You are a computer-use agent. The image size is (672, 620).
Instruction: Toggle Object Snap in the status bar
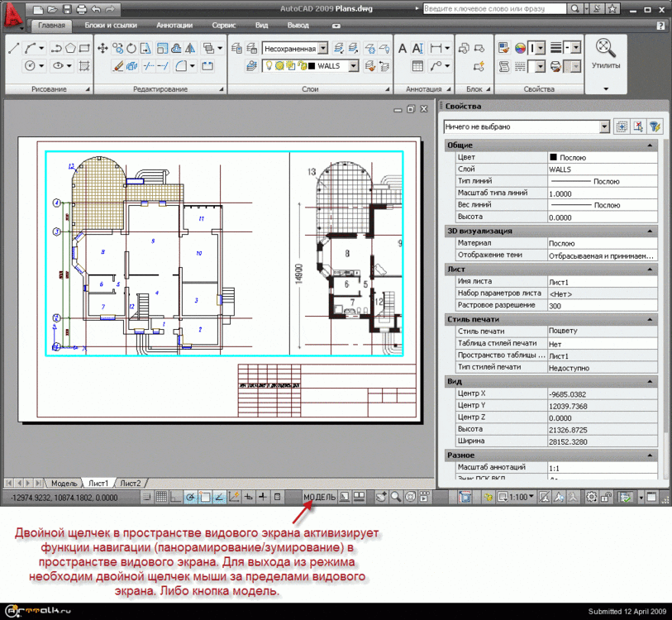(x=205, y=497)
